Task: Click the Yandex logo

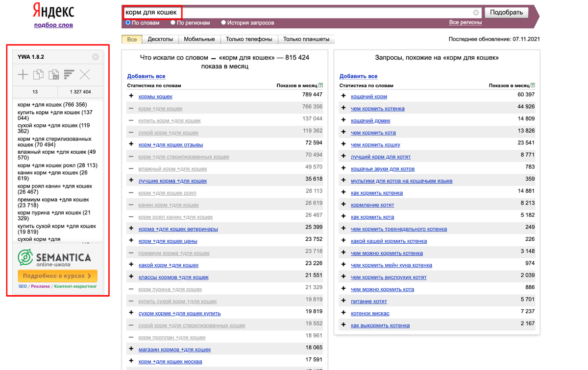Action: click(x=53, y=11)
